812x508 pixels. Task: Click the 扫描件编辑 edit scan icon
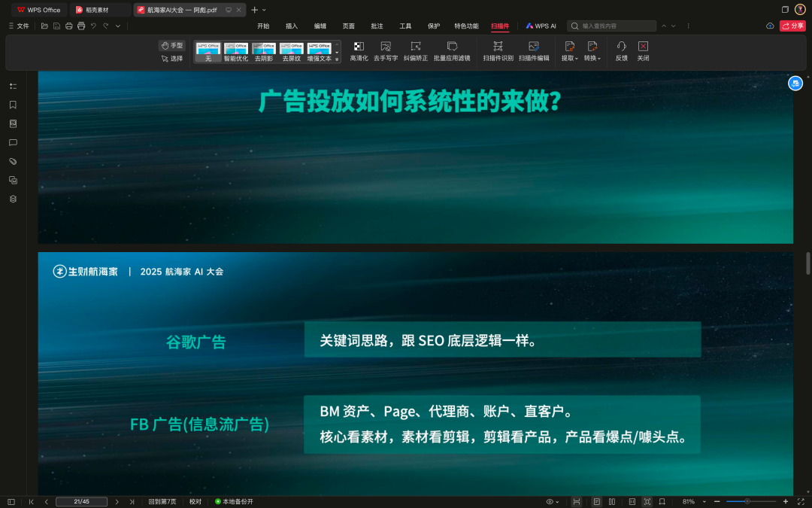point(534,52)
